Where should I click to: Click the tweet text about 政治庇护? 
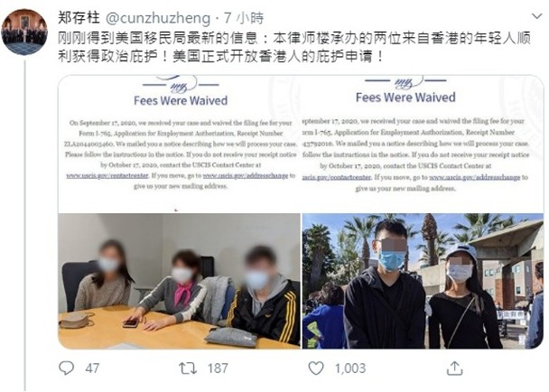pos(294,47)
